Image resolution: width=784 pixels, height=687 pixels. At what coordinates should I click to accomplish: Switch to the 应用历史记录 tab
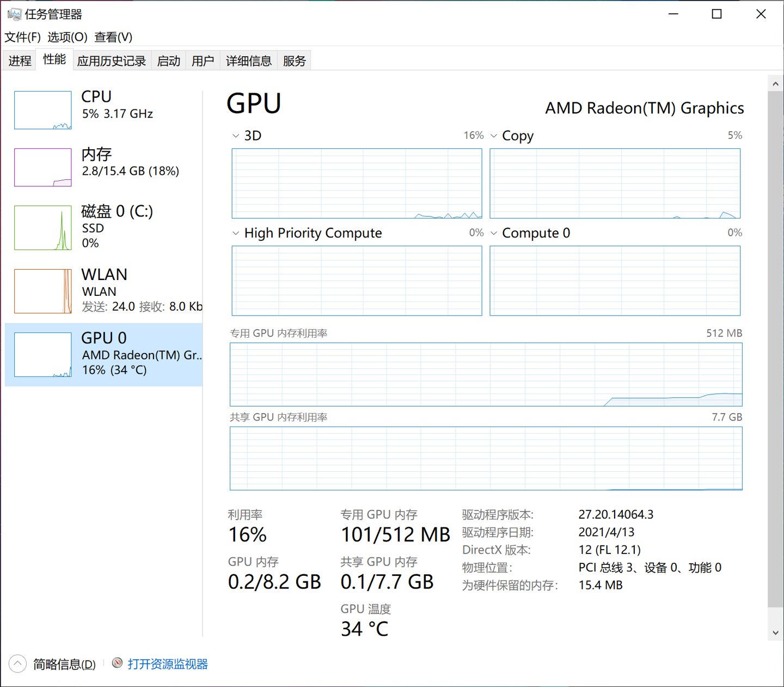tap(112, 60)
